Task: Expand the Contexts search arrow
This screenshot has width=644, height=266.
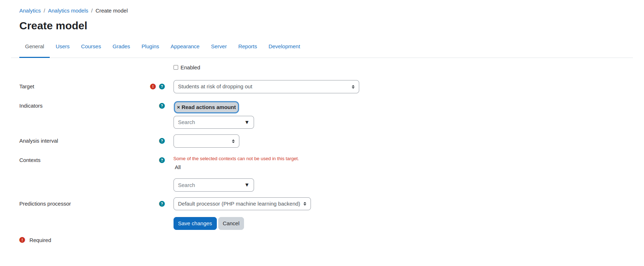Action: (247, 185)
